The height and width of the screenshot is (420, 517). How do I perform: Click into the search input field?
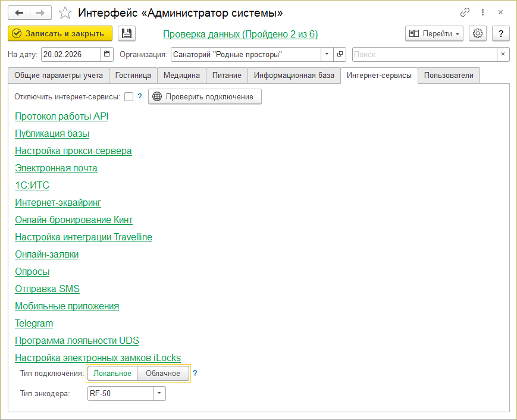click(x=424, y=55)
